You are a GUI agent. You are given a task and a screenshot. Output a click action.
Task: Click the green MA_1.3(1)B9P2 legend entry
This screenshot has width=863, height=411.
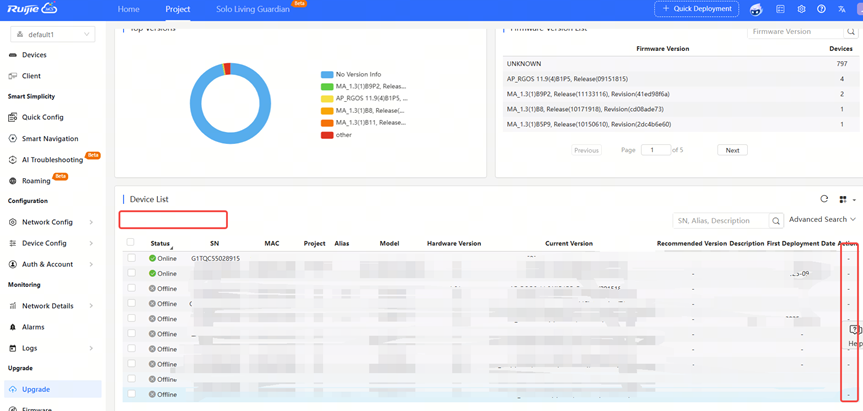click(x=365, y=86)
